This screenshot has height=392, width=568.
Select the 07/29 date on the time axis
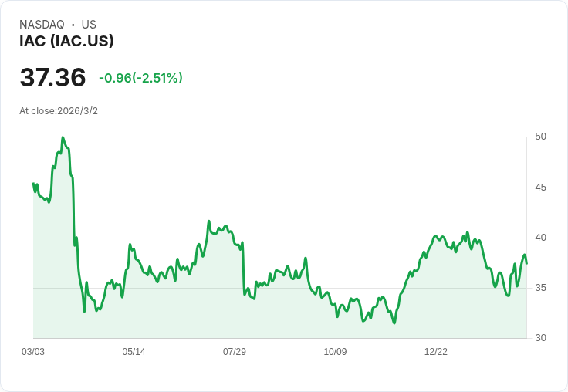click(x=235, y=352)
